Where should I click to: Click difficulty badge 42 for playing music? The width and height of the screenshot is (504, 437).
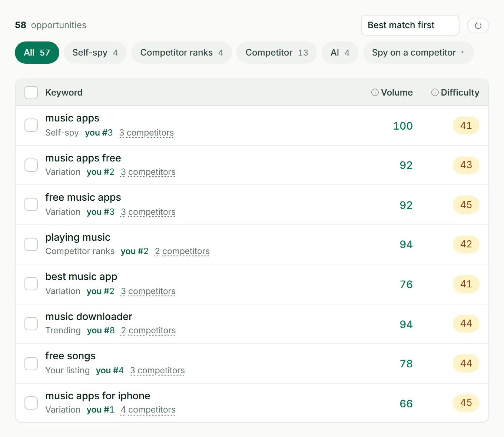(466, 244)
